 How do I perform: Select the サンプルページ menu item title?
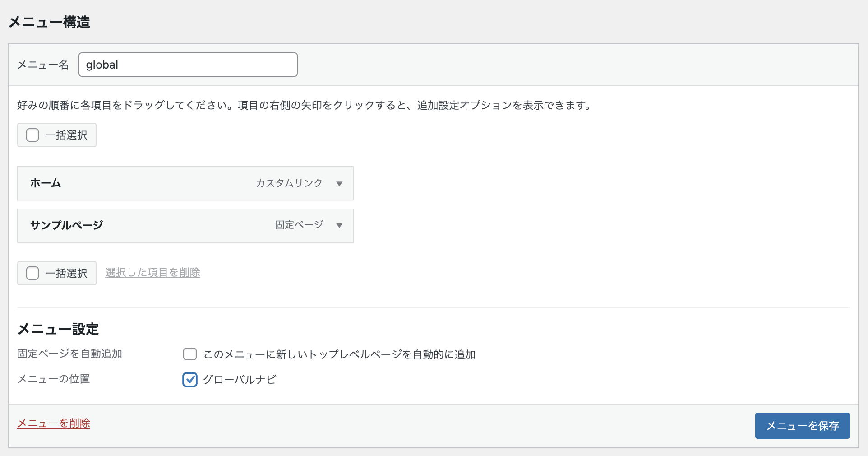click(66, 225)
